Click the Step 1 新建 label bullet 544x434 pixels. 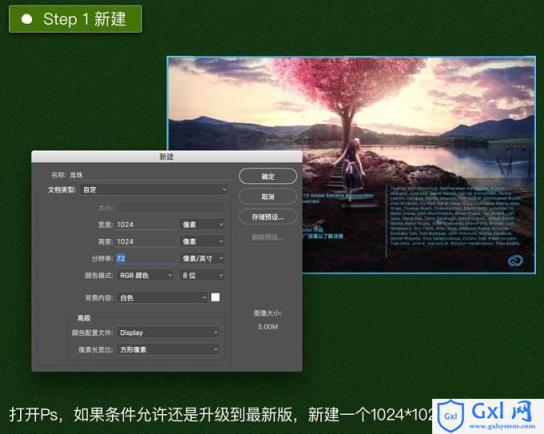pyautogui.click(x=27, y=19)
